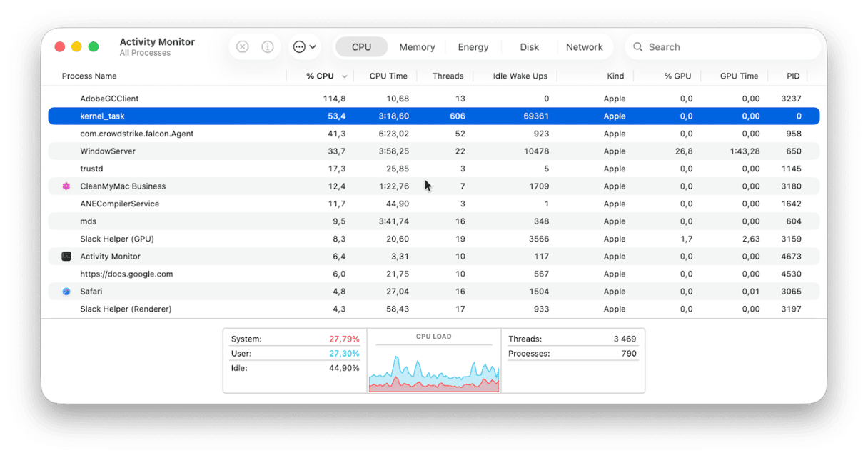Viewport: 868px width, 458px height.
Task: Sort by PID column header
Action: coord(793,76)
